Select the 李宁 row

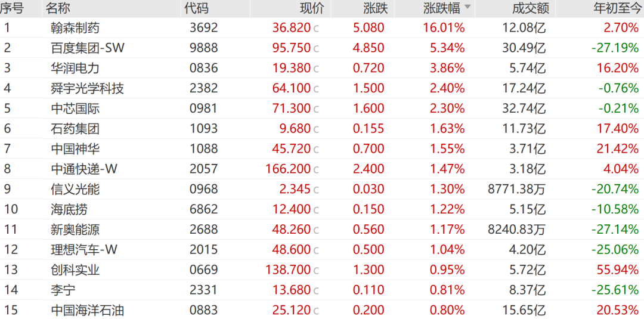(322, 290)
